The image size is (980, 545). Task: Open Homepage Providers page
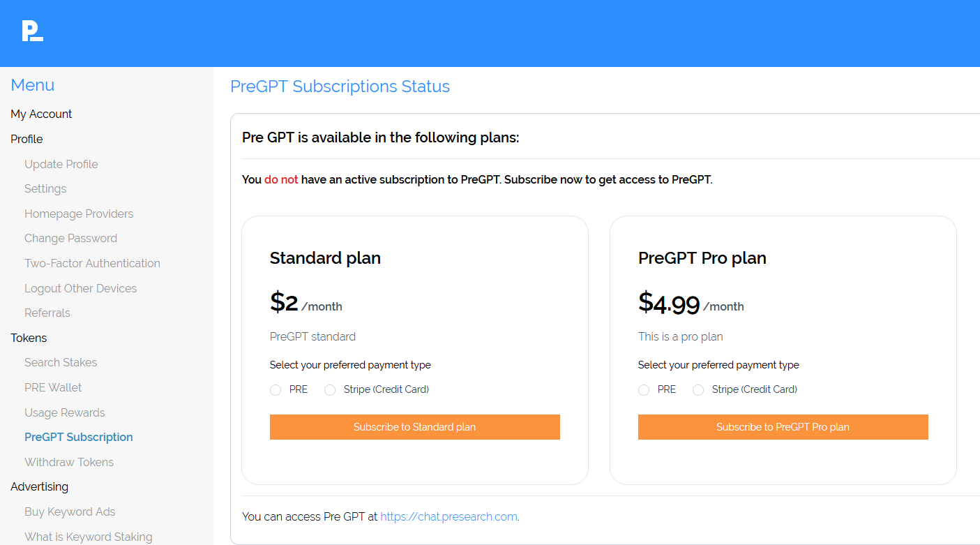[79, 214]
